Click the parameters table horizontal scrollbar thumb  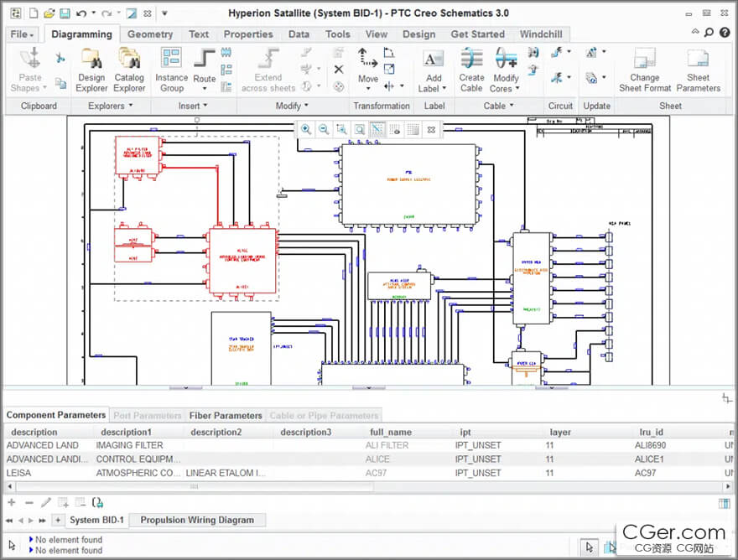(x=195, y=486)
